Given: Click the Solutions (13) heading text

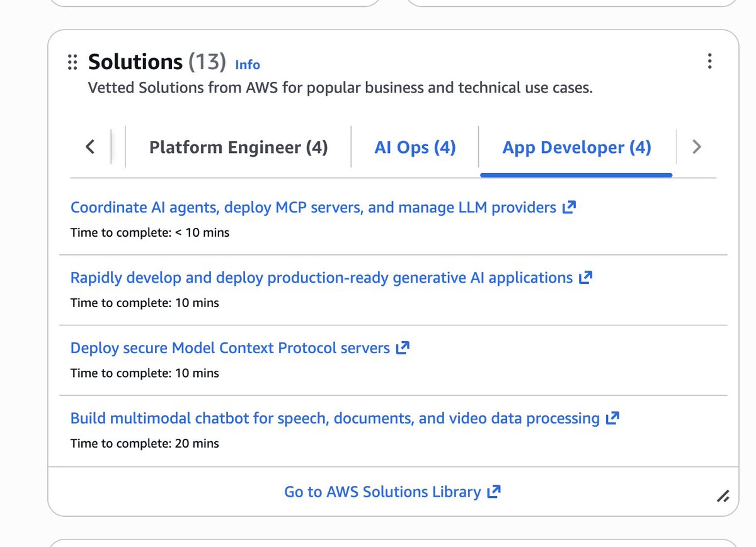Looking at the screenshot, I should (x=157, y=62).
